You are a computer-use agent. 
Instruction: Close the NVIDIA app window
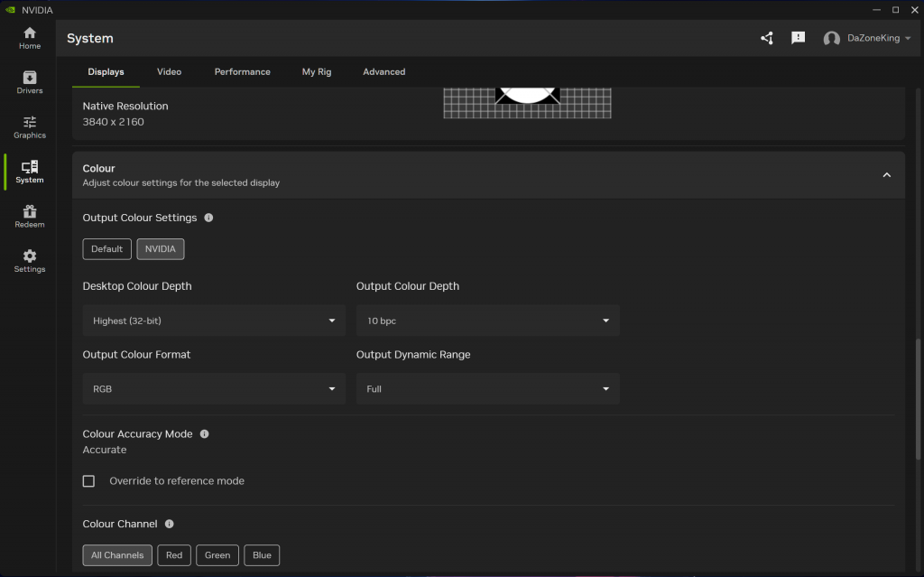(915, 10)
